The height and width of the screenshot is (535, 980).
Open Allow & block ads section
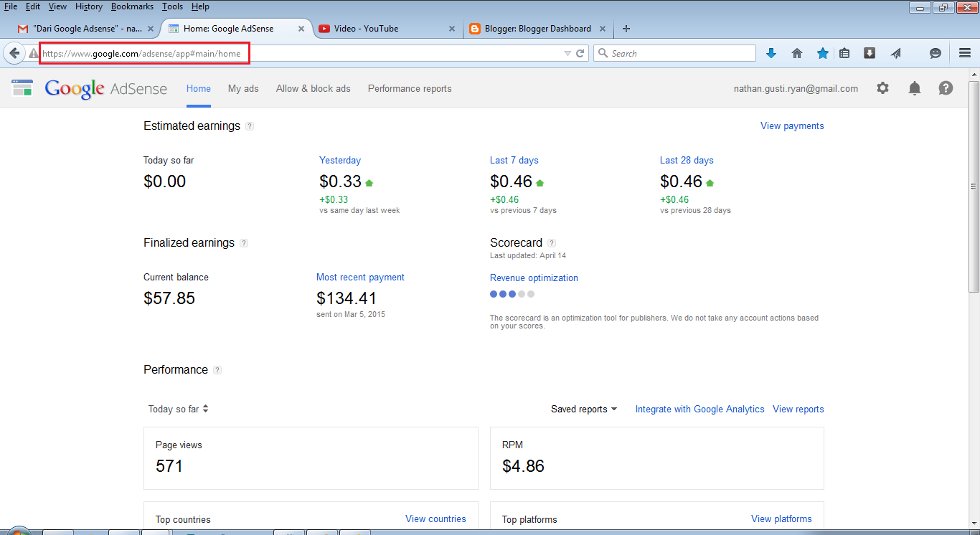click(x=314, y=89)
